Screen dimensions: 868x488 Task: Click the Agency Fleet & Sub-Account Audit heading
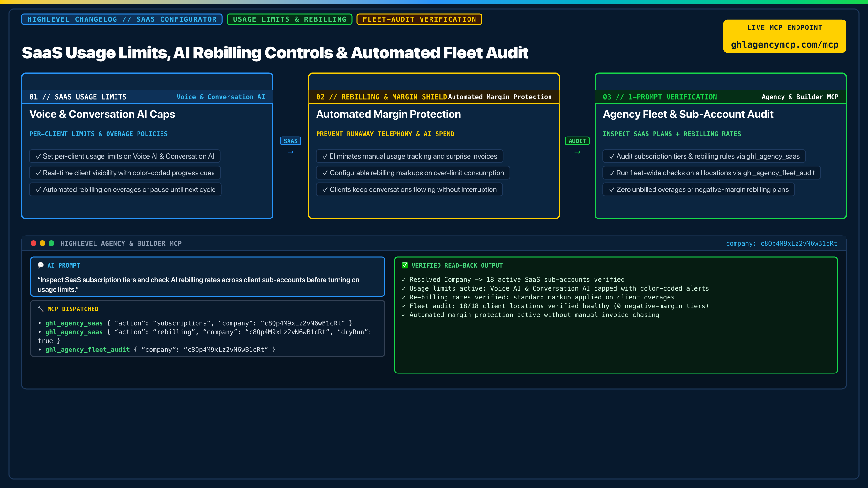pos(688,114)
